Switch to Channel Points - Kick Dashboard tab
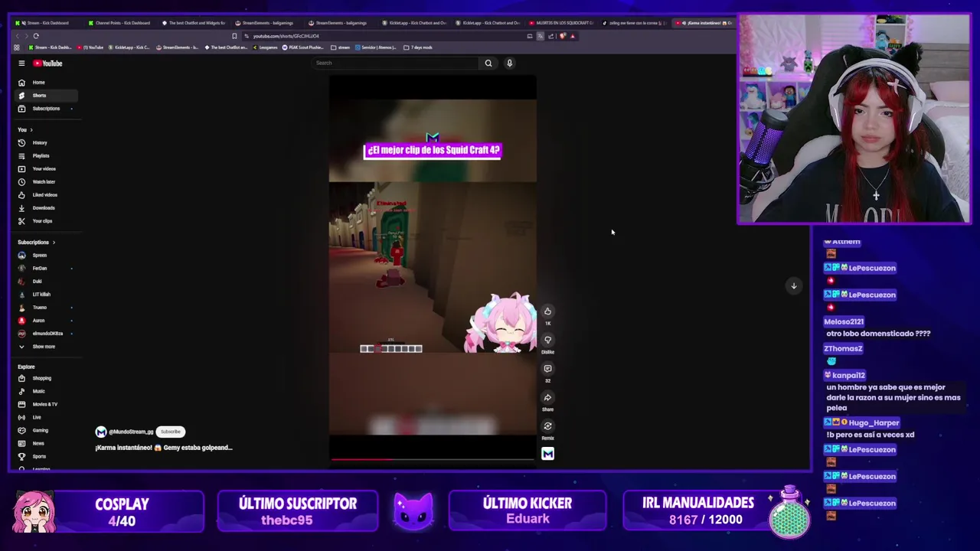 (120, 23)
